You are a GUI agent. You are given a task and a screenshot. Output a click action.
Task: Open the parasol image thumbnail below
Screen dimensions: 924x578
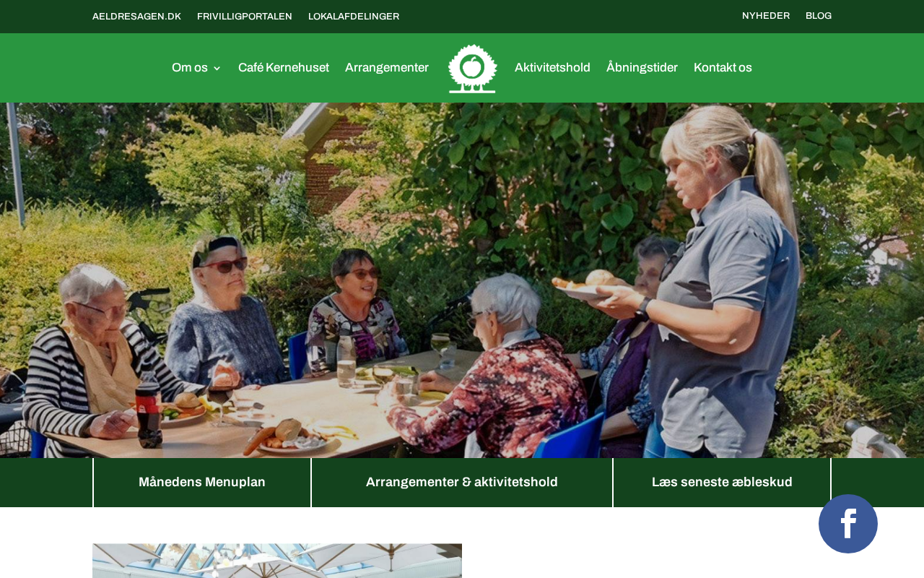(277, 561)
